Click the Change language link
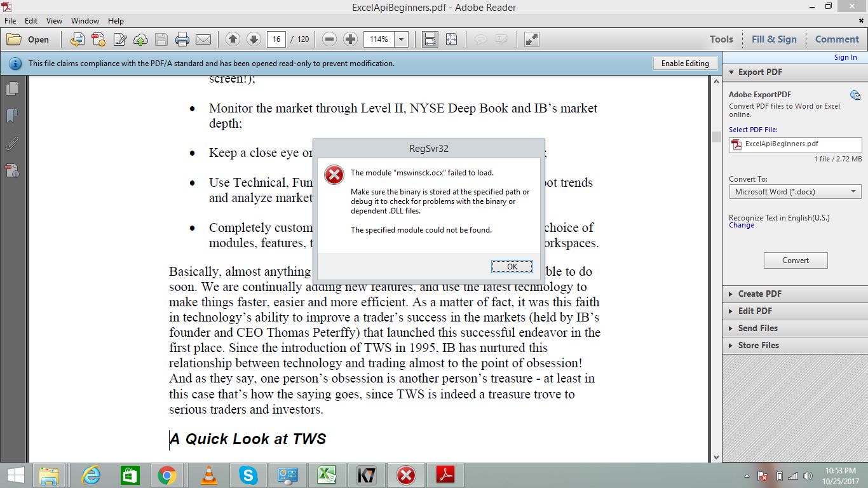868x488 pixels. point(742,225)
